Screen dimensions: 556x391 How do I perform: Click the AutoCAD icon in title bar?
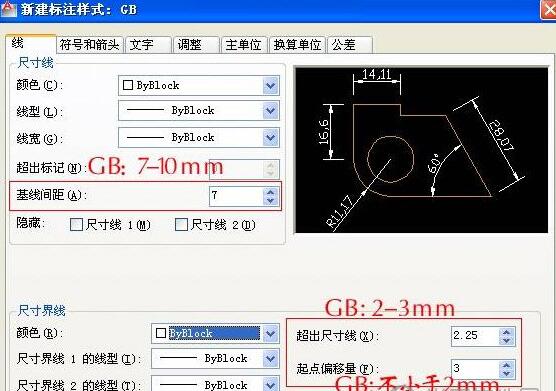pyautogui.click(x=9, y=9)
